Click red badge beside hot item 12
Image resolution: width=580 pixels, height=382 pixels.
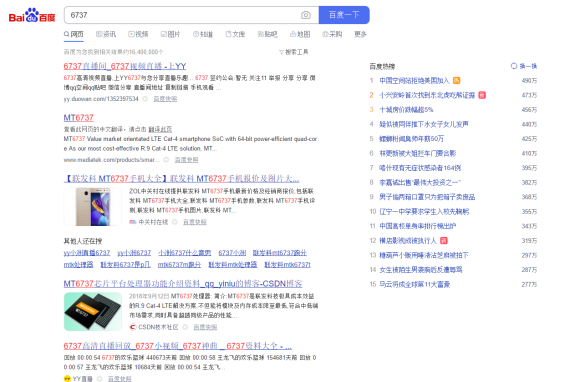click(x=444, y=241)
